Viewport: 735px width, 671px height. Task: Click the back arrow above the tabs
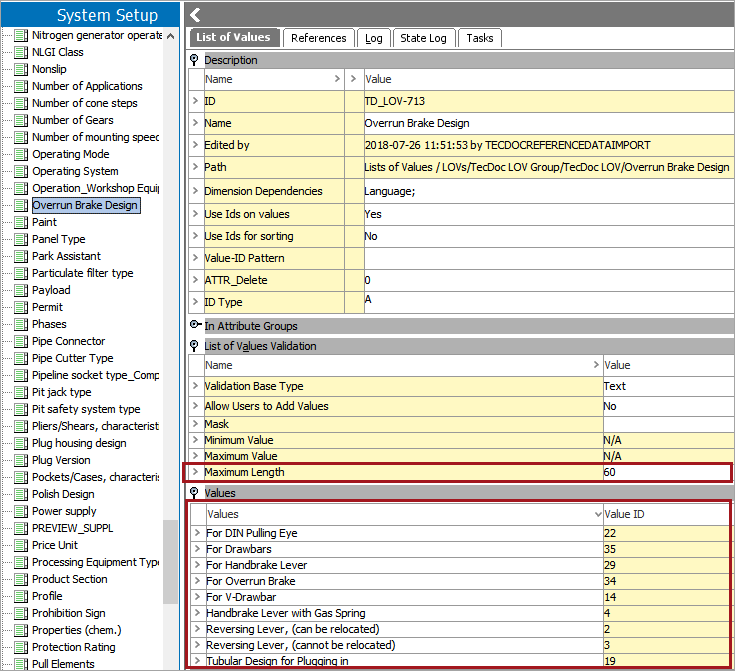(x=196, y=14)
